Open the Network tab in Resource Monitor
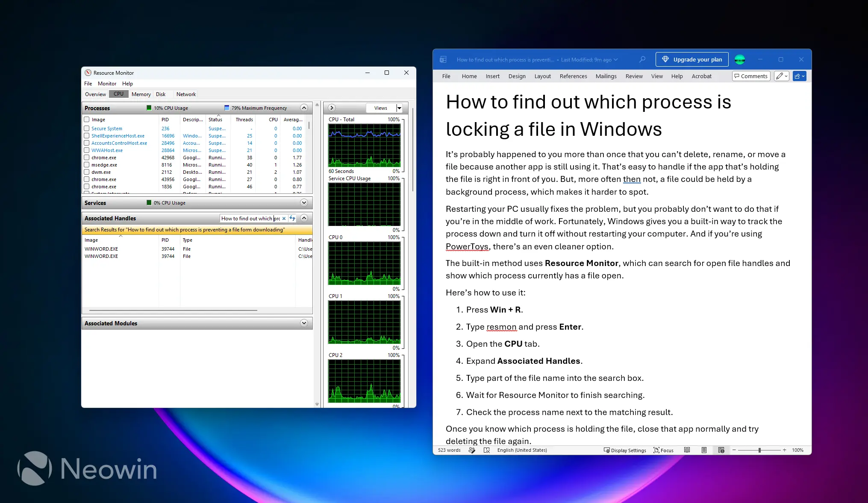The height and width of the screenshot is (503, 868). click(x=186, y=94)
